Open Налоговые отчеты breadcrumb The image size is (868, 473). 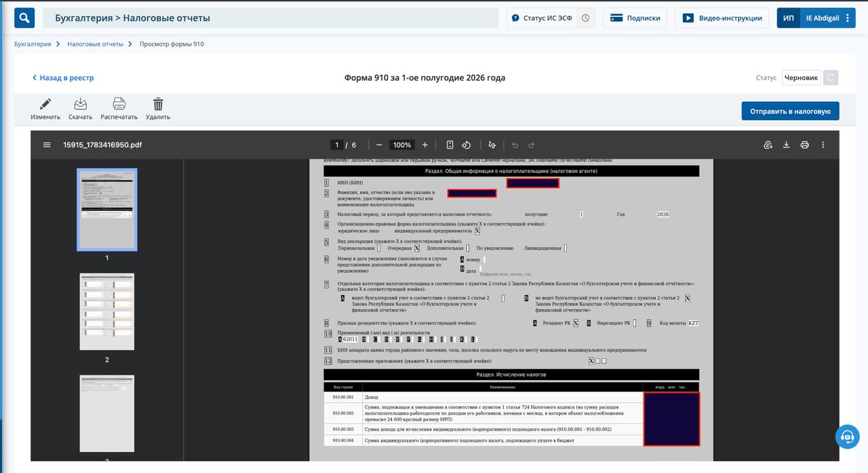point(96,44)
